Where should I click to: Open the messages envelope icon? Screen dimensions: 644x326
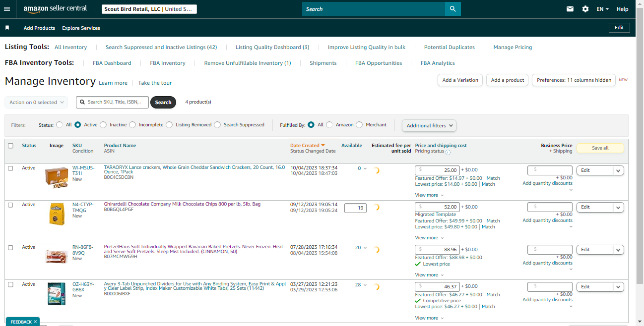pyautogui.click(x=570, y=9)
